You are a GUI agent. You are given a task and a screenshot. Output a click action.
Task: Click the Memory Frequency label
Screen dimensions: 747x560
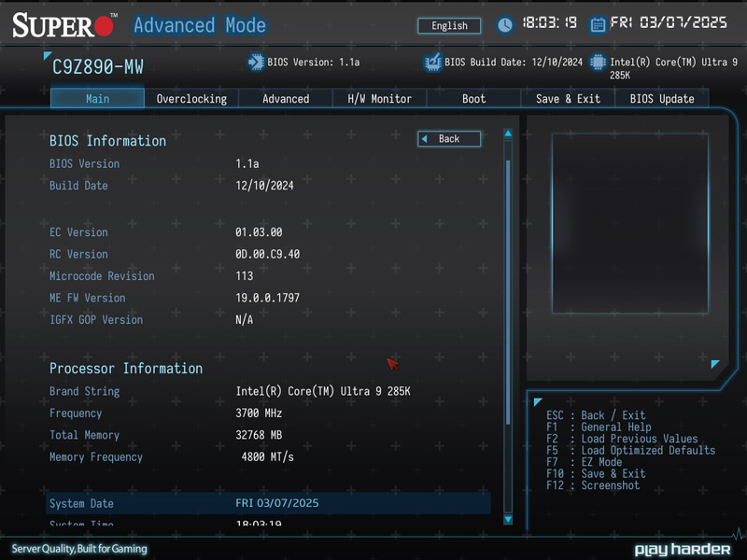[x=96, y=457]
